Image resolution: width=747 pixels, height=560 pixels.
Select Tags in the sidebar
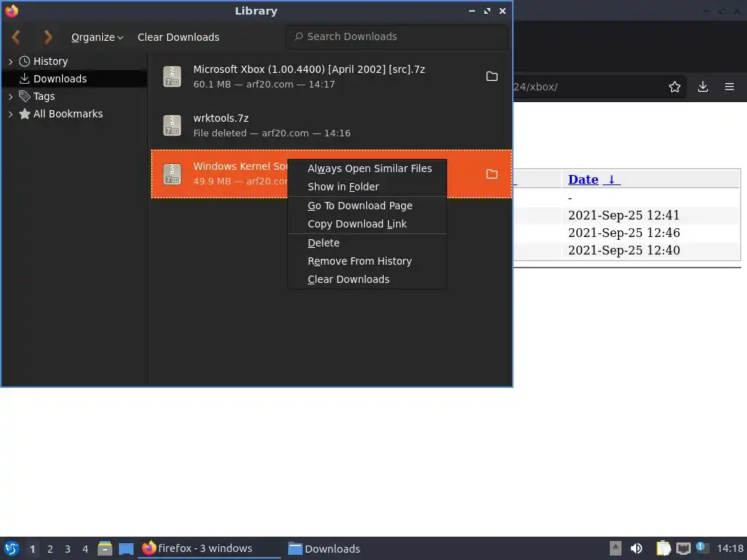44,96
